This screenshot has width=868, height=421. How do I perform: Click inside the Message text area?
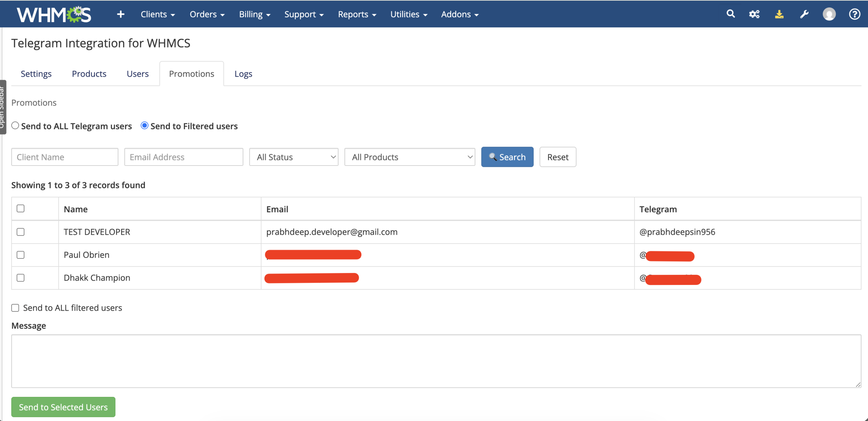point(436,361)
